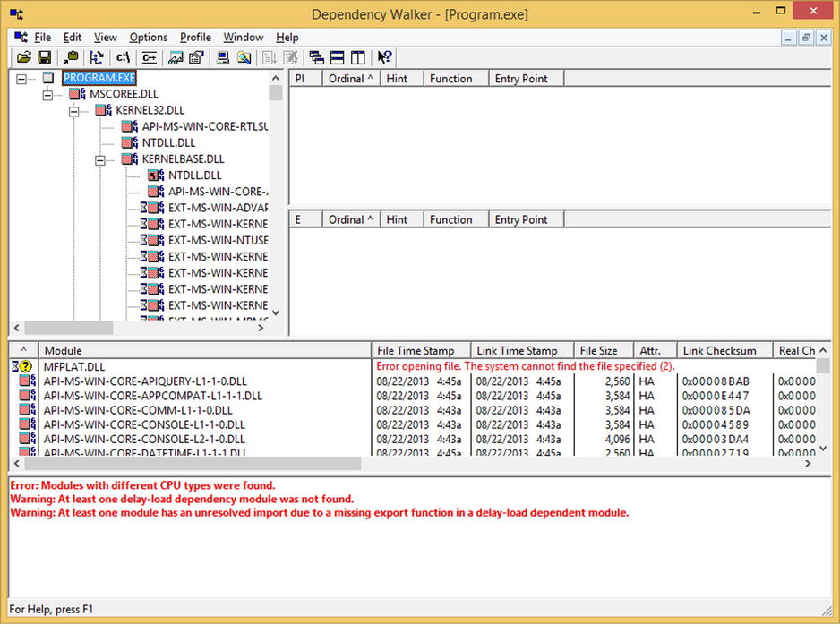The image size is (840, 625).
Task: Click the MSCOREE.DLL module icon in tree
Action: pyautogui.click(x=77, y=94)
